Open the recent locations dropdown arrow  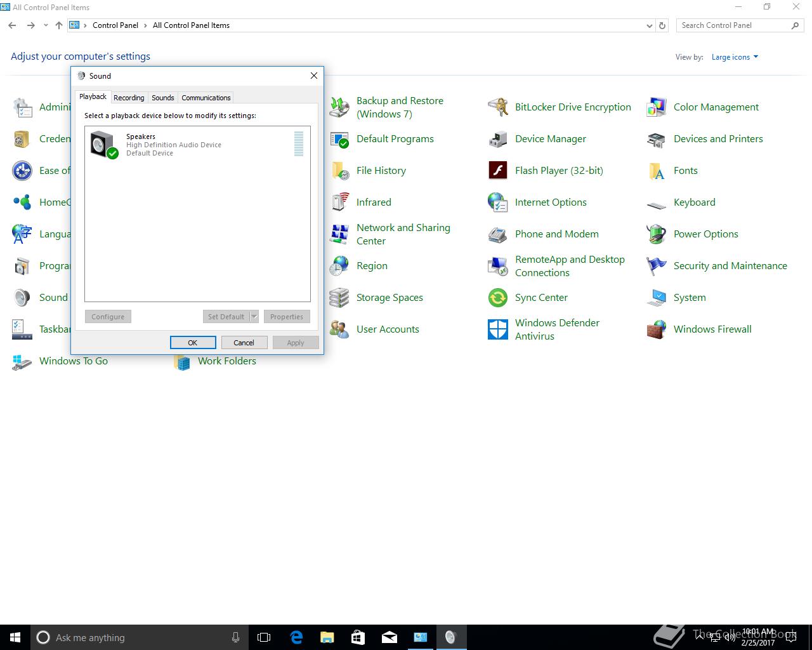tap(46, 26)
